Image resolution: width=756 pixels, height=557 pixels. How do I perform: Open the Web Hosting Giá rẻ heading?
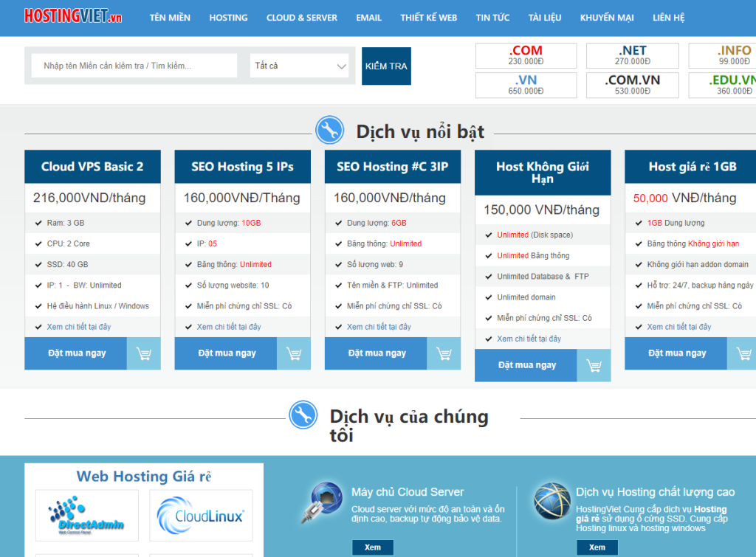click(x=144, y=477)
